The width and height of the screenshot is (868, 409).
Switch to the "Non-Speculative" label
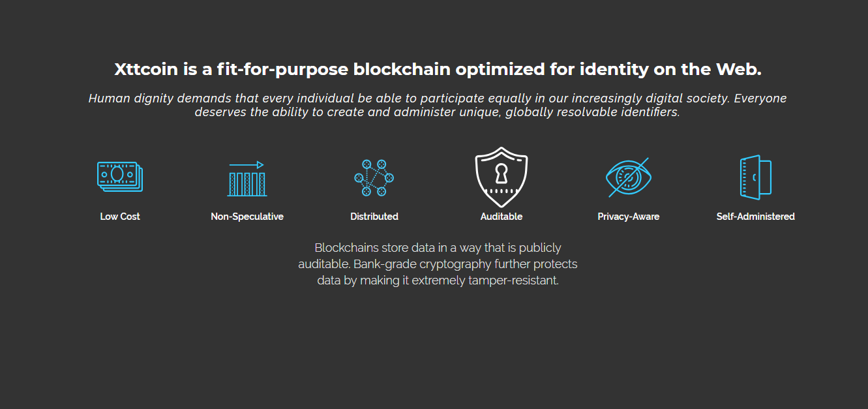(x=247, y=217)
